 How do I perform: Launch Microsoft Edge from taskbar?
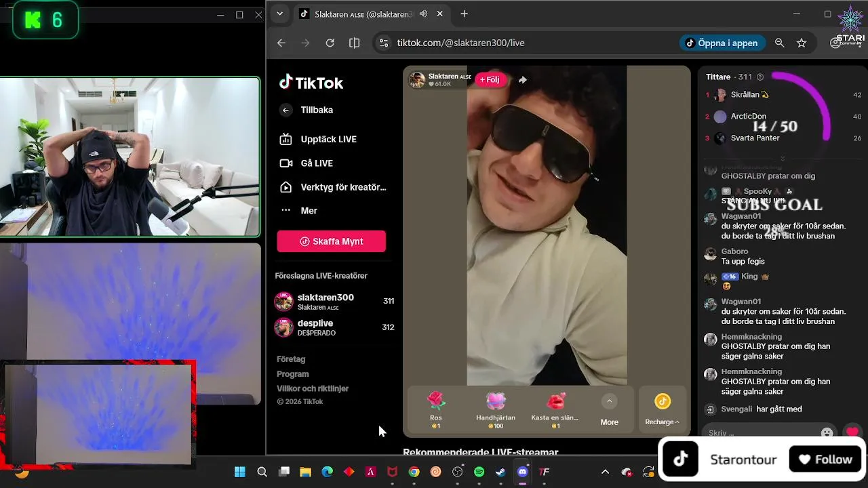coord(328,472)
